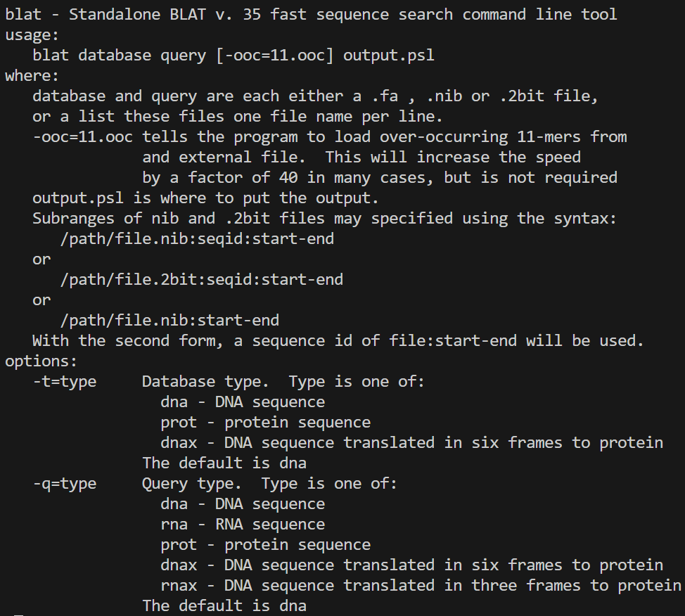Viewport: 685px width, 616px height.
Task: Click the '-ooc=11.ooc tells the program' line
Action: [330, 137]
